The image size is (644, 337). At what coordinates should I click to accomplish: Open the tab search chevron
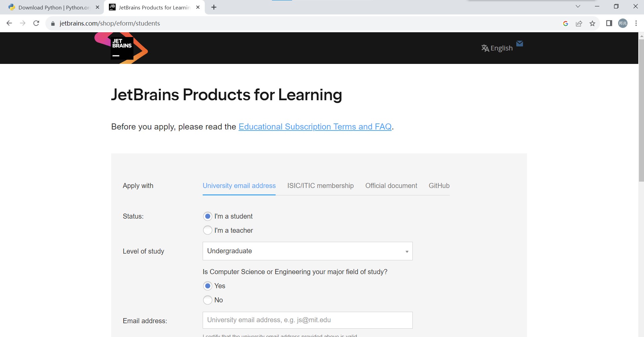[578, 6]
